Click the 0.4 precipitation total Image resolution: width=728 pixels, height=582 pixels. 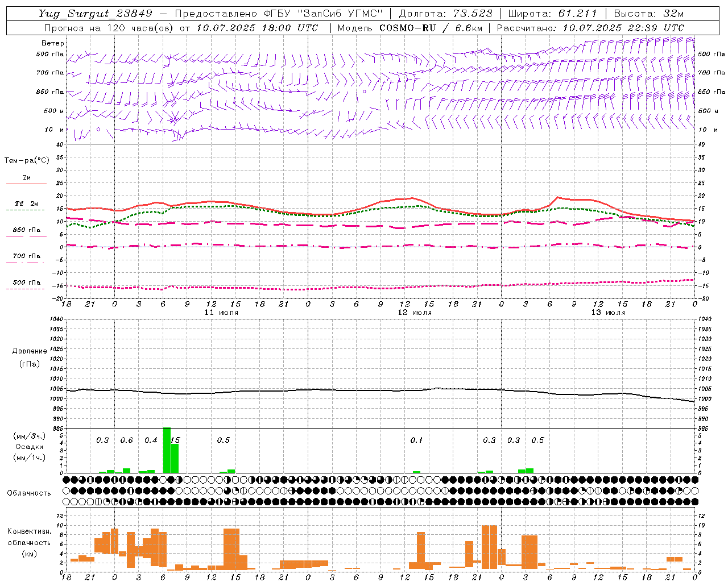(151, 440)
